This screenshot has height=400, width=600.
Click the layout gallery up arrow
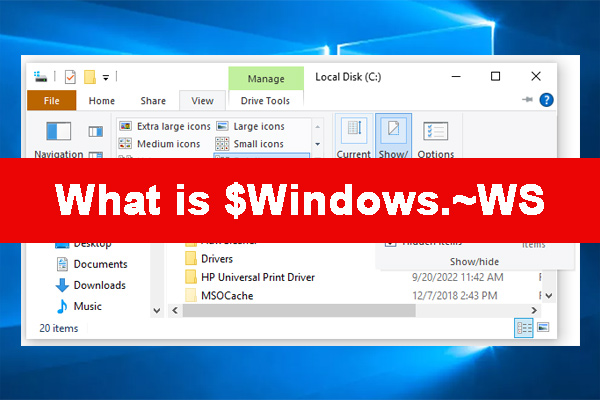point(318,127)
